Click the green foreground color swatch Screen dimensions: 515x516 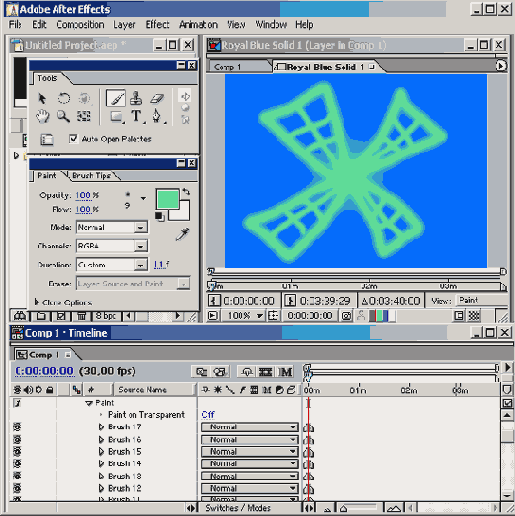(168, 199)
